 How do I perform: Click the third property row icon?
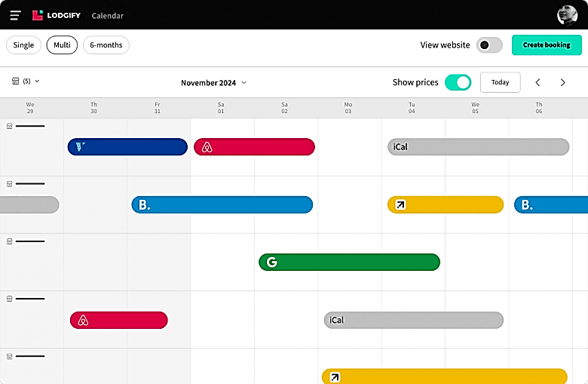click(x=10, y=241)
